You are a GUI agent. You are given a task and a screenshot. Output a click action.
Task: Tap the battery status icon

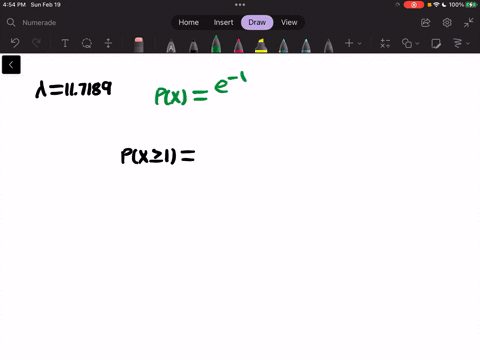471,5
